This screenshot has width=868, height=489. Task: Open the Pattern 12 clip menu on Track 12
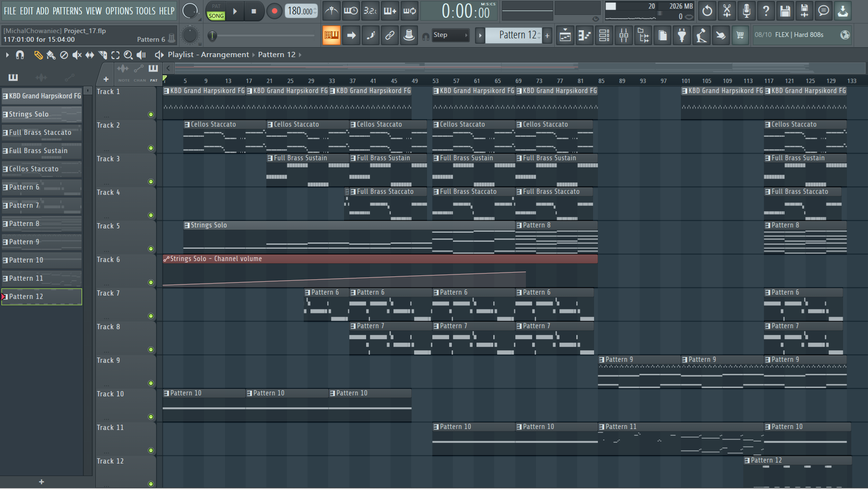747,460
